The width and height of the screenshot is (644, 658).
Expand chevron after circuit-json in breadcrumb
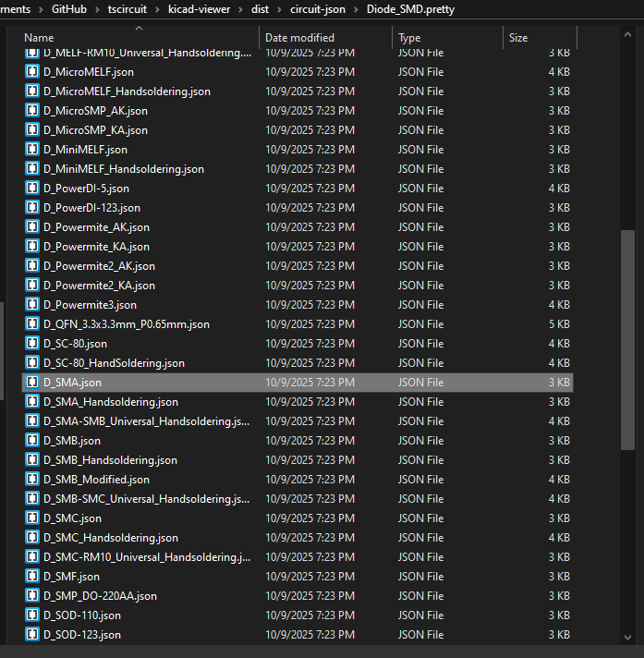tap(357, 9)
